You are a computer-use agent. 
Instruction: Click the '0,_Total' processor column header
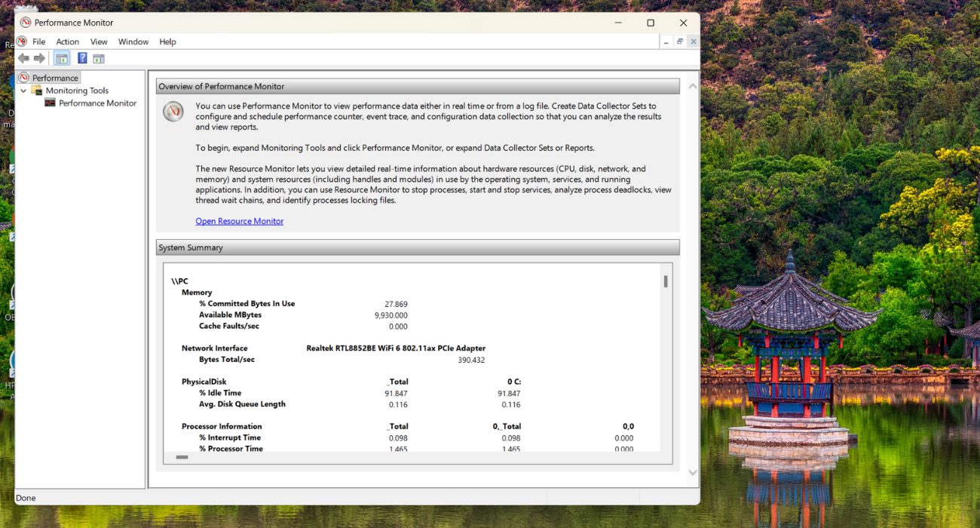pos(507,426)
